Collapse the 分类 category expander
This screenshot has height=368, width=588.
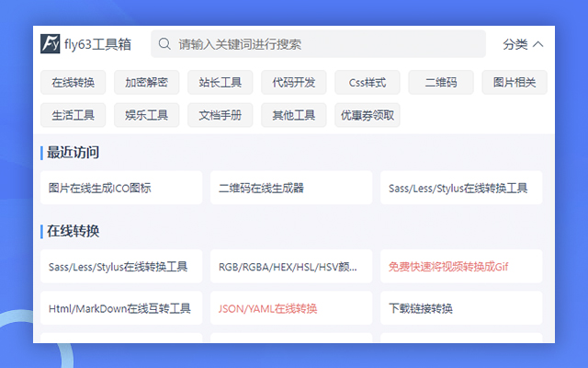pyautogui.click(x=523, y=44)
